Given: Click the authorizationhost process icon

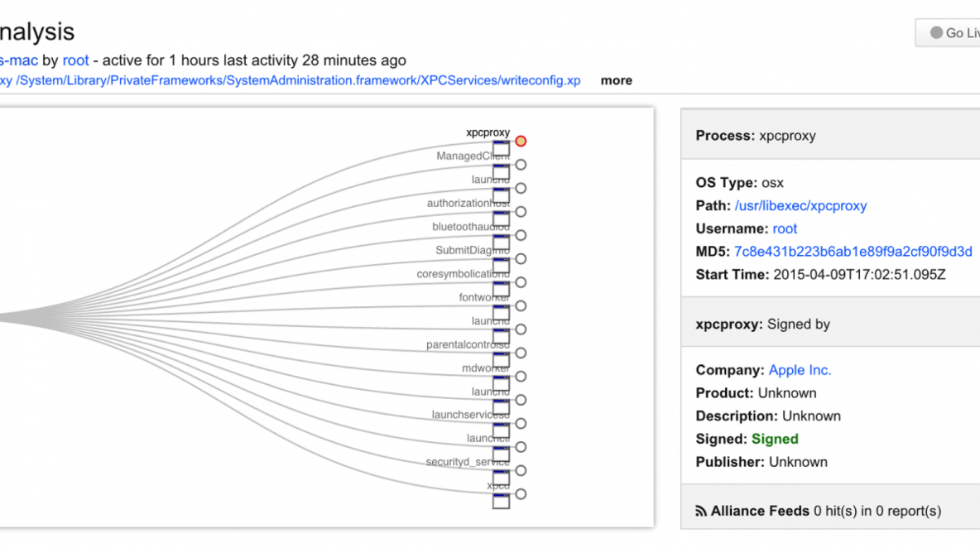Looking at the screenshot, I should (501, 219).
